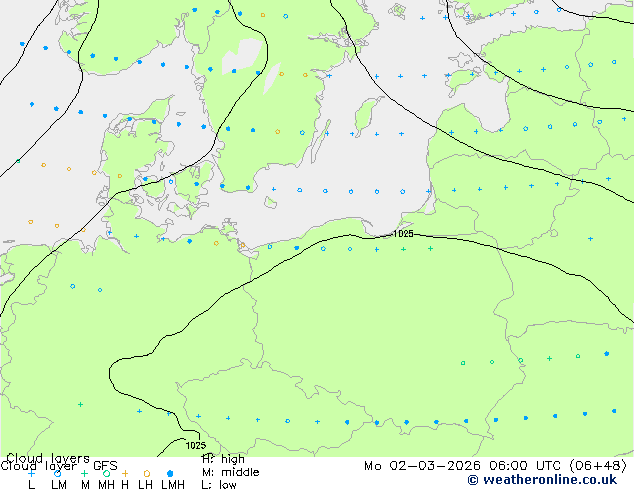The image size is (634, 490).
Task: Click the 'L: low' legend text
Action: pyautogui.click(x=219, y=485)
